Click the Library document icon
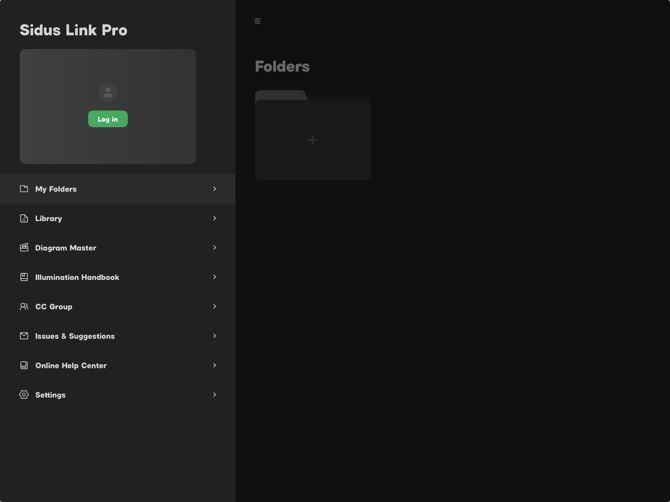This screenshot has height=502, width=670. coord(24,218)
